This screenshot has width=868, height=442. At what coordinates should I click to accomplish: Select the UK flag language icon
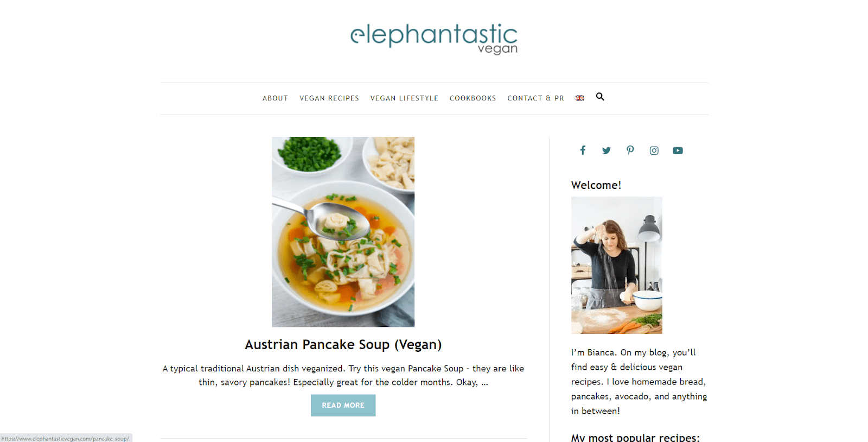pyautogui.click(x=579, y=98)
